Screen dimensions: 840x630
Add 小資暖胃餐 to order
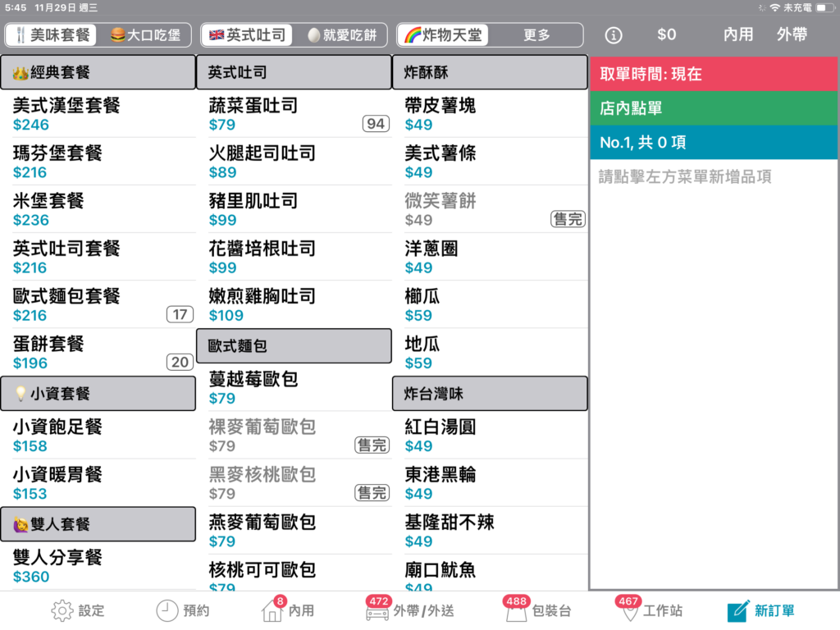pos(98,483)
